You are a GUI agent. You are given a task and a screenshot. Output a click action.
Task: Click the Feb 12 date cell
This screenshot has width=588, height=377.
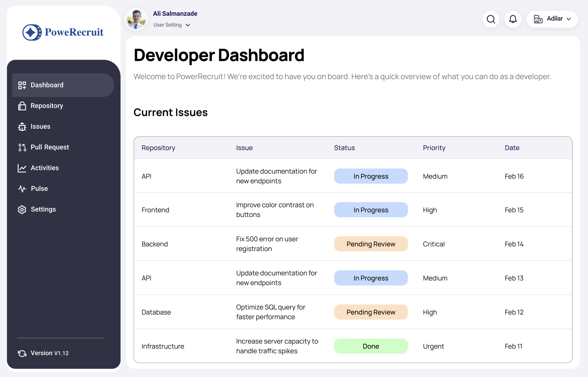[x=514, y=312]
